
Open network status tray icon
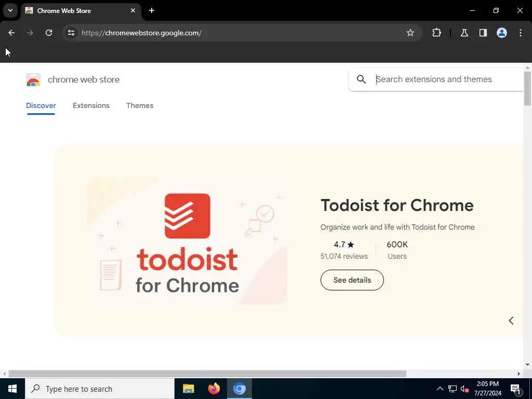[x=453, y=389]
